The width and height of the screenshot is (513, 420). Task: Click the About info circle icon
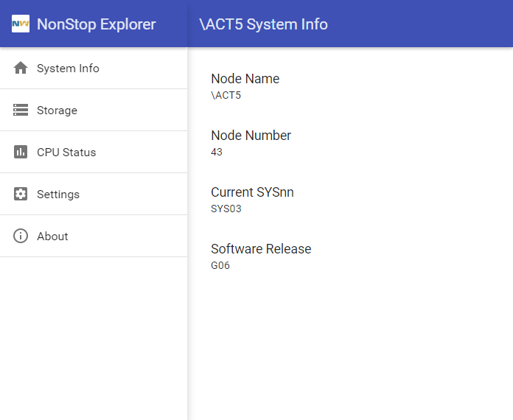pyautogui.click(x=21, y=236)
